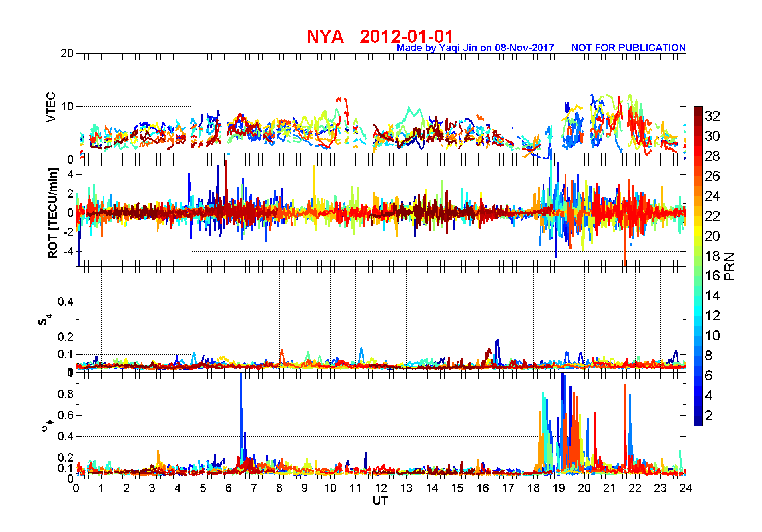Image resolution: width=762 pixels, height=532 pixels.
Task: Click the NOT FOR PUBLICATION label
Action: click(628, 48)
